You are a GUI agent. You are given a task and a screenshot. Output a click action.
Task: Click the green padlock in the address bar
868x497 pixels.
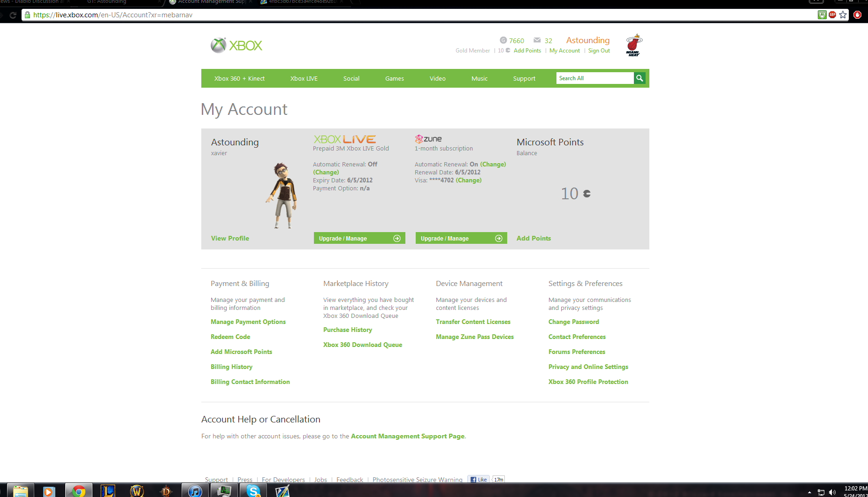(x=27, y=15)
